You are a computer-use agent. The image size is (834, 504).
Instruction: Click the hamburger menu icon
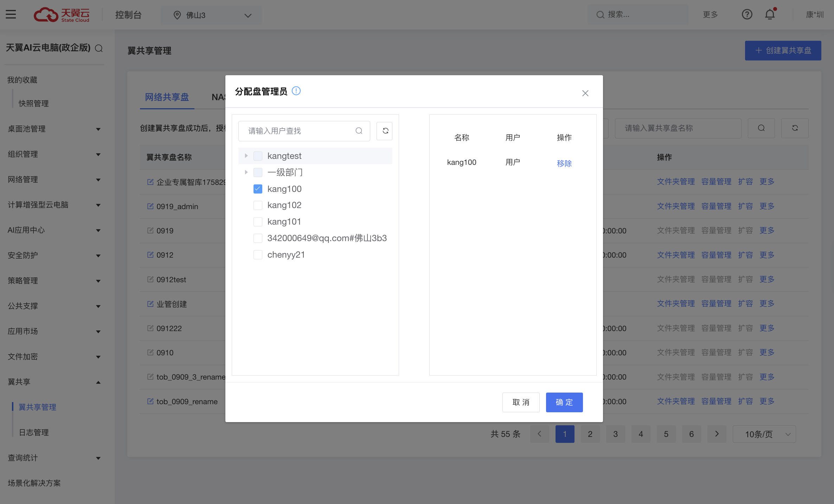(11, 14)
